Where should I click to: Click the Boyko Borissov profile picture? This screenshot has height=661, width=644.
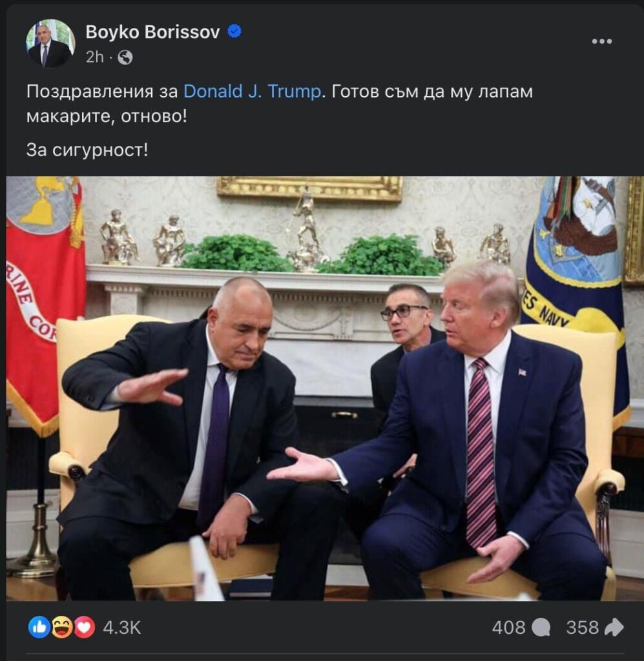pos(50,43)
